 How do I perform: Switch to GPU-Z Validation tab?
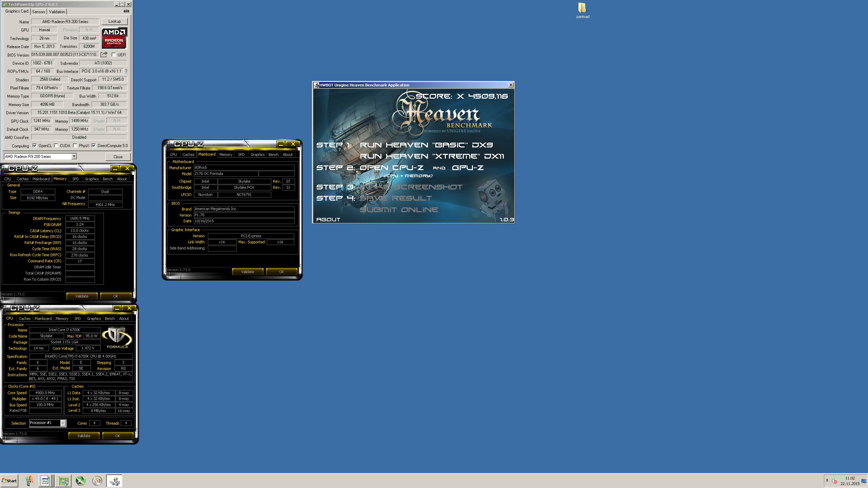pyautogui.click(x=57, y=12)
